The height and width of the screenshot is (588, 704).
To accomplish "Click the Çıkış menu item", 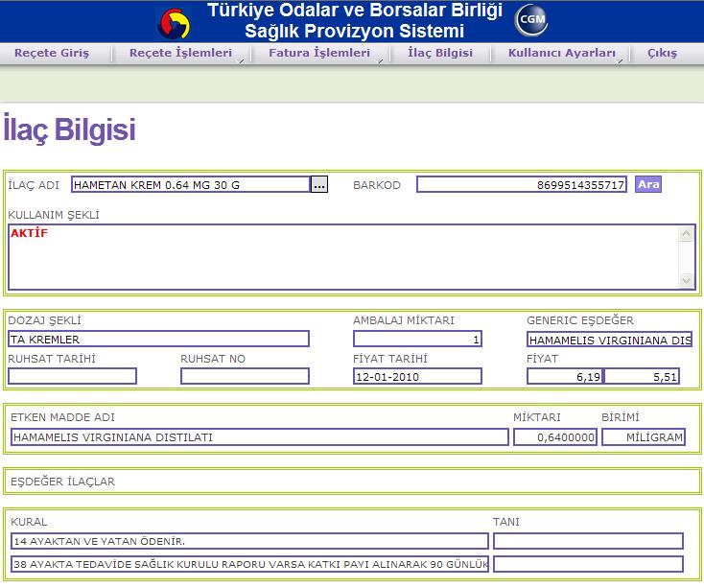I will (x=662, y=53).
